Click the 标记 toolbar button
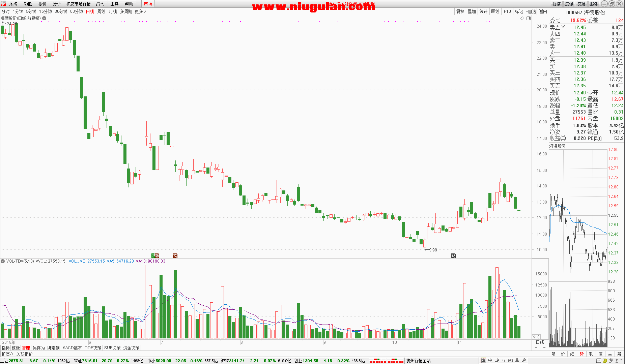Screen dimensions: 625x364 519,11
